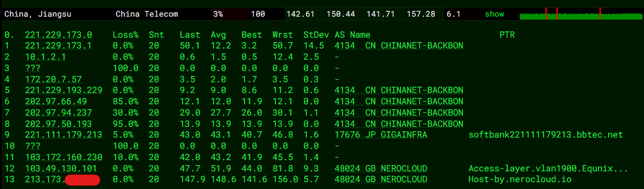The height and width of the screenshot is (189, 644).
Task: Open AS link 4134 CN CHINANET-BACKBON in hop 1
Action: coord(399,46)
